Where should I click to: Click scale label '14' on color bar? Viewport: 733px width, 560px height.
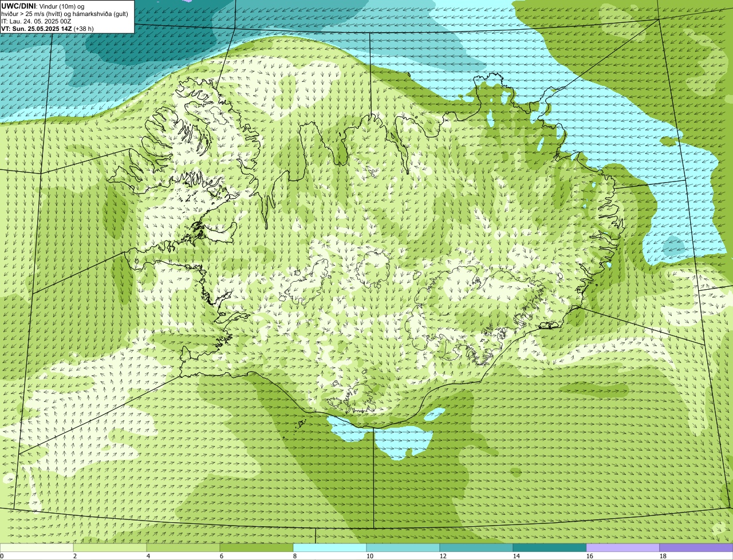517,556
